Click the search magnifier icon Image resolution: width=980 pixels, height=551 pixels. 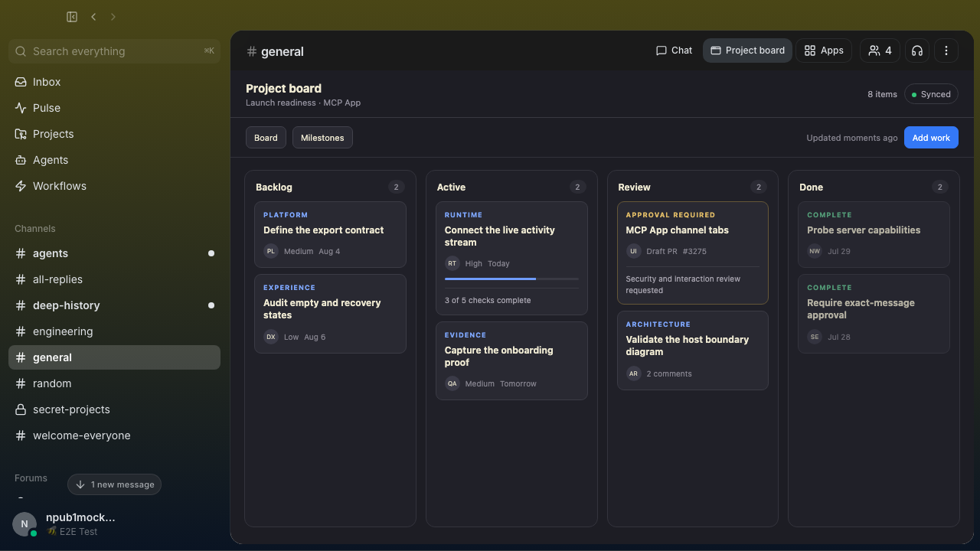click(x=21, y=51)
